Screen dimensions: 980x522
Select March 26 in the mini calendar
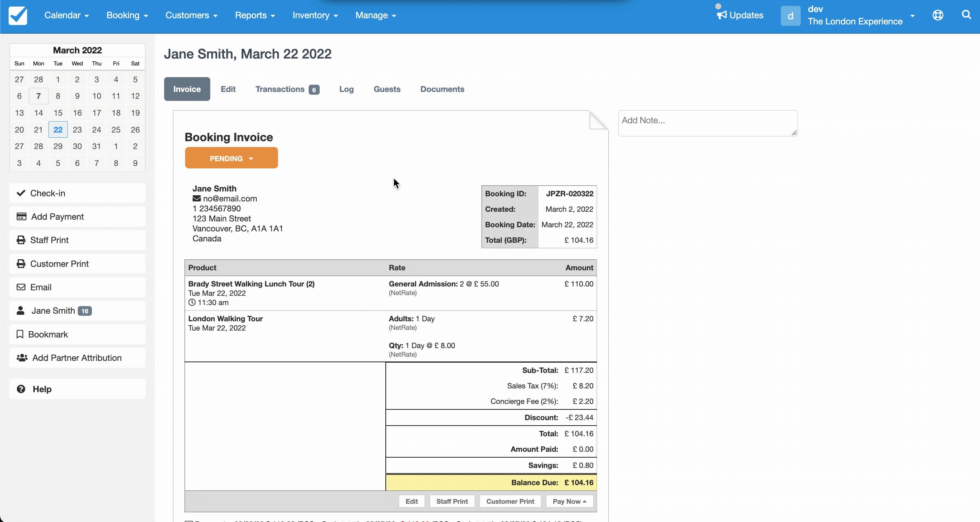135,129
